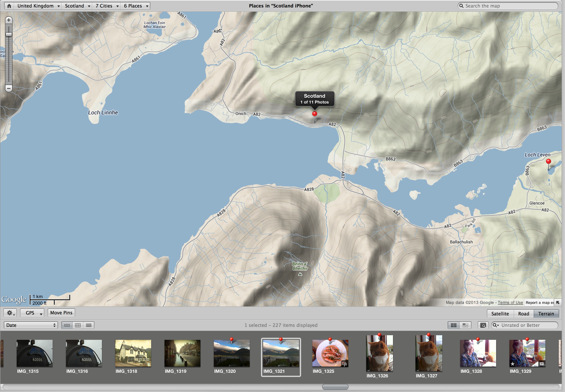Click the Quick Preview magnifier button

coord(483,325)
